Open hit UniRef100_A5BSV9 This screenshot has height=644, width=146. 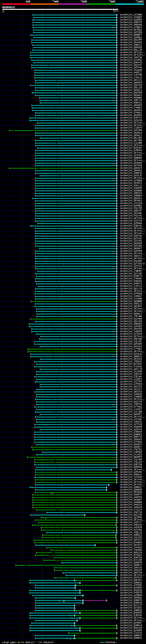(x=131, y=22)
